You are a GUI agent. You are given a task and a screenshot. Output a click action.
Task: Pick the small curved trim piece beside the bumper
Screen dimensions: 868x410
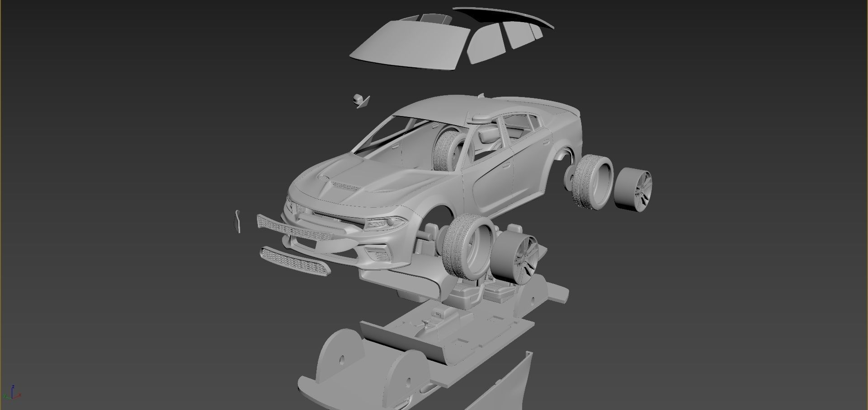237,221
